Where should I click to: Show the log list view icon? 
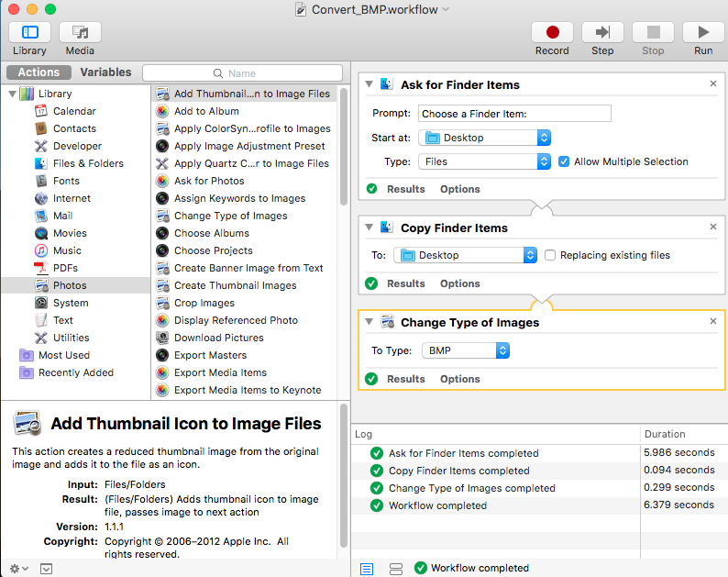pos(367,569)
